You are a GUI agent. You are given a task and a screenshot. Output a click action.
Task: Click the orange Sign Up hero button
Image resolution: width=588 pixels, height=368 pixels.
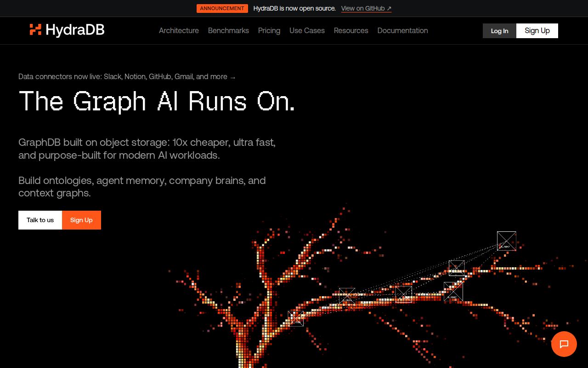(x=81, y=220)
